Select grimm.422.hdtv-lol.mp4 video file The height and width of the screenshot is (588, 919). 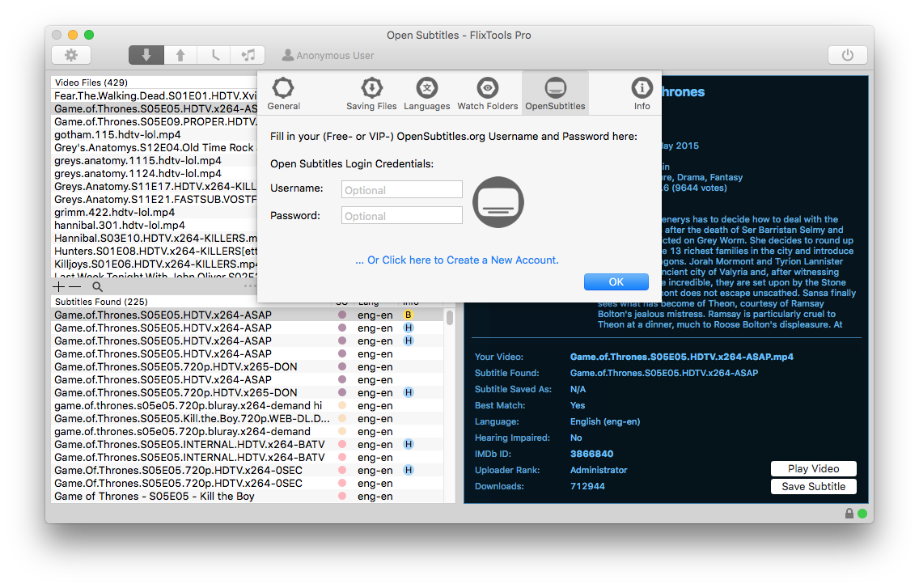[x=155, y=212]
